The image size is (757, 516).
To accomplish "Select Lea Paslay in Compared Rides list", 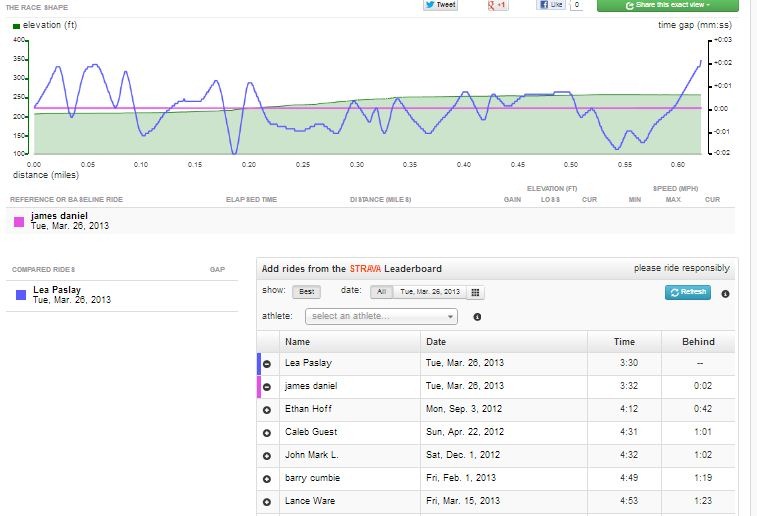I will (x=57, y=290).
